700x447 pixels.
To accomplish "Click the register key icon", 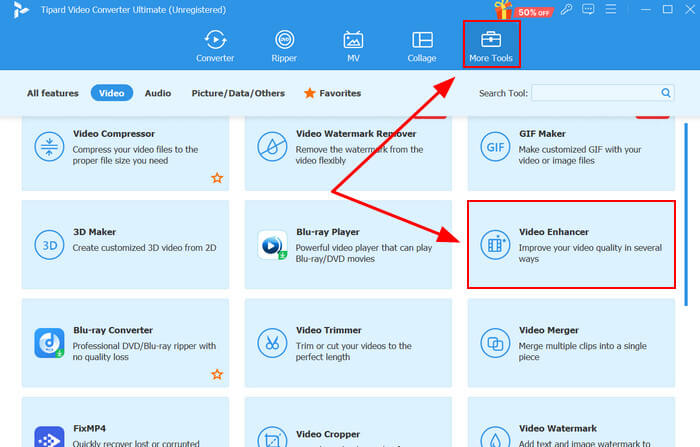I will (x=567, y=9).
